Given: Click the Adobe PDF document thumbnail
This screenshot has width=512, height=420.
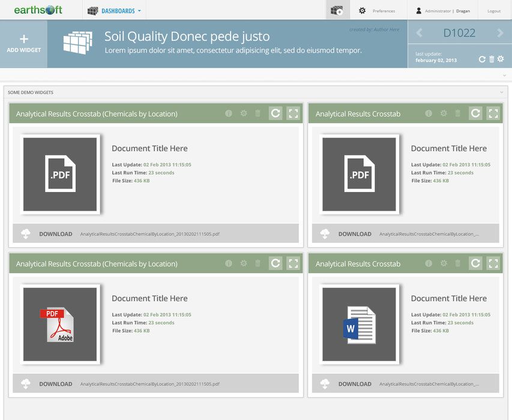Looking at the screenshot, I should (60, 325).
